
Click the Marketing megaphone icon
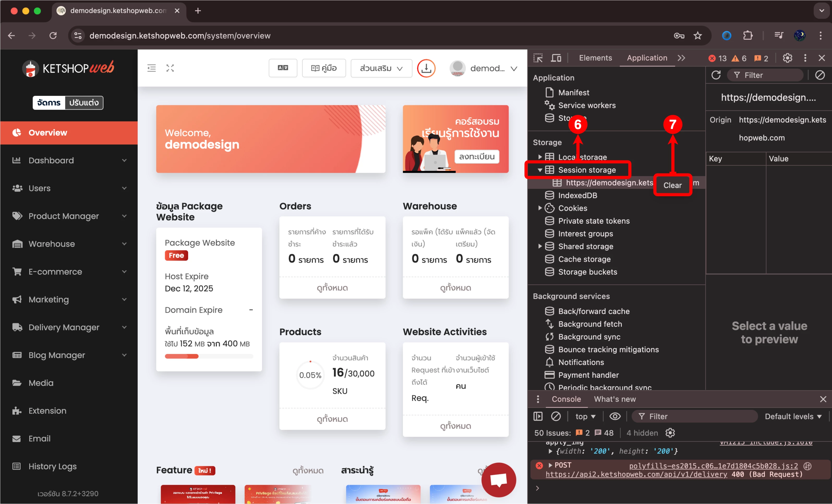coord(17,300)
